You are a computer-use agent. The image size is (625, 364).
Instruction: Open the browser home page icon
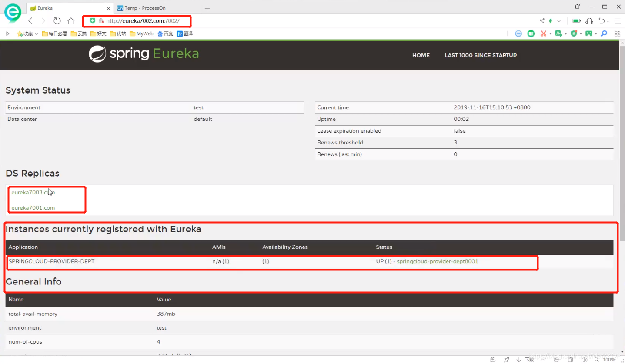tap(71, 21)
